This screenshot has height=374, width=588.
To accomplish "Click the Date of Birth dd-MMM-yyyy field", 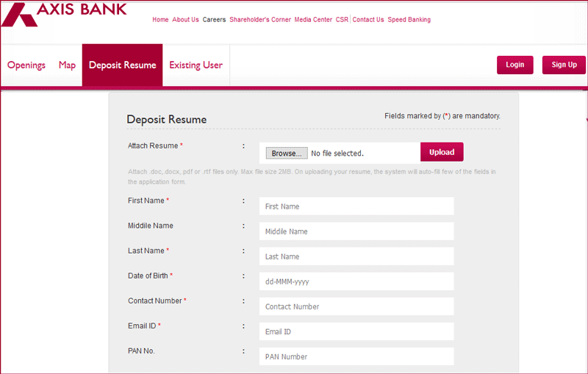I will [x=356, y=281].
